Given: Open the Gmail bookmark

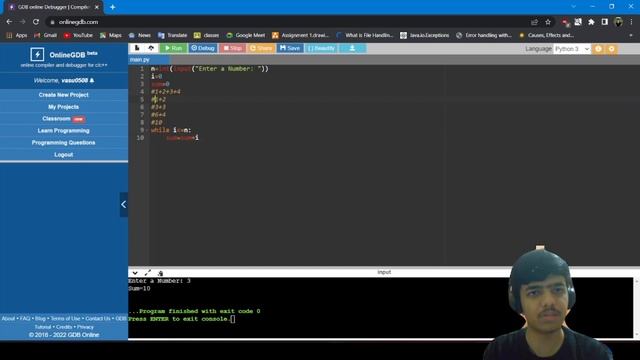Looking at the screenshot, I should pyautogui.click(x=46, y=36).
